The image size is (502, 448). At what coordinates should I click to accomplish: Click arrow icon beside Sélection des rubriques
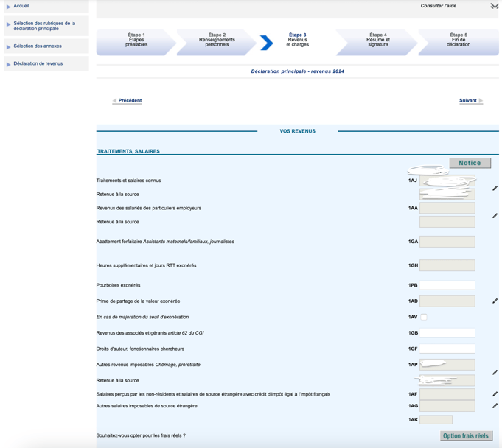click(8, 24)
